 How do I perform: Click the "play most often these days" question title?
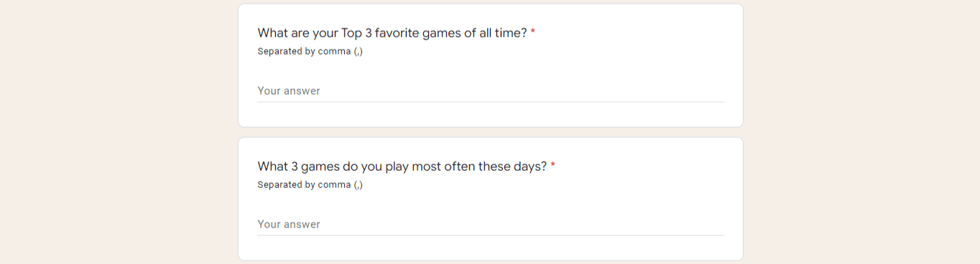click(x=402, y=166)
